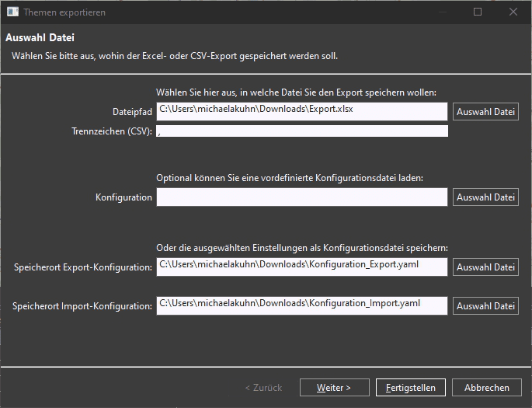The image size is (532, 408).
Task: Click the Trennzeichen (CSV) label
Action: coord(112,131)
